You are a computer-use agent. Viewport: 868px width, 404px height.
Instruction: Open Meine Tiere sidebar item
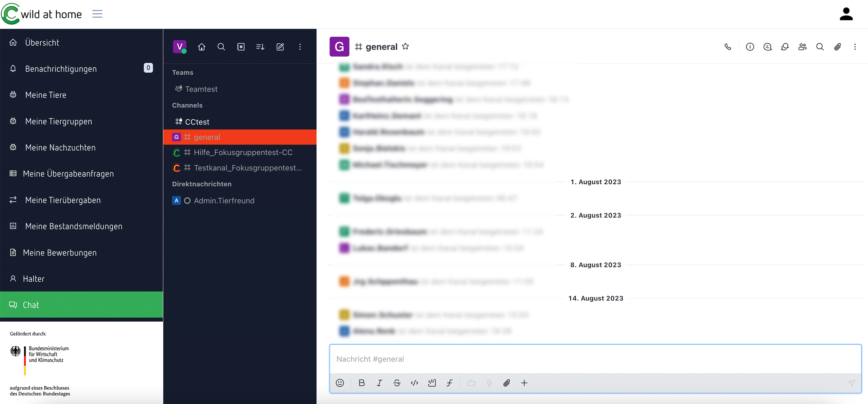46,95
